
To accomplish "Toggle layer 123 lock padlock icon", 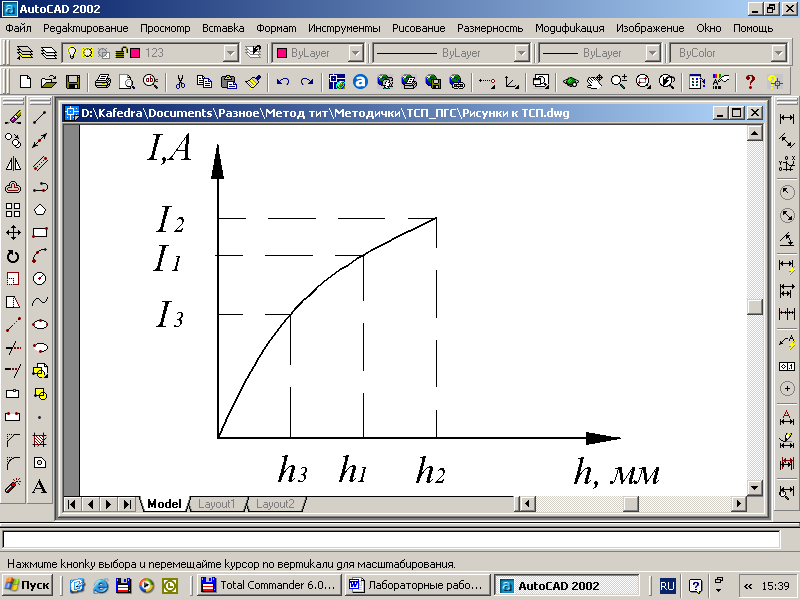I will point(121,53).
